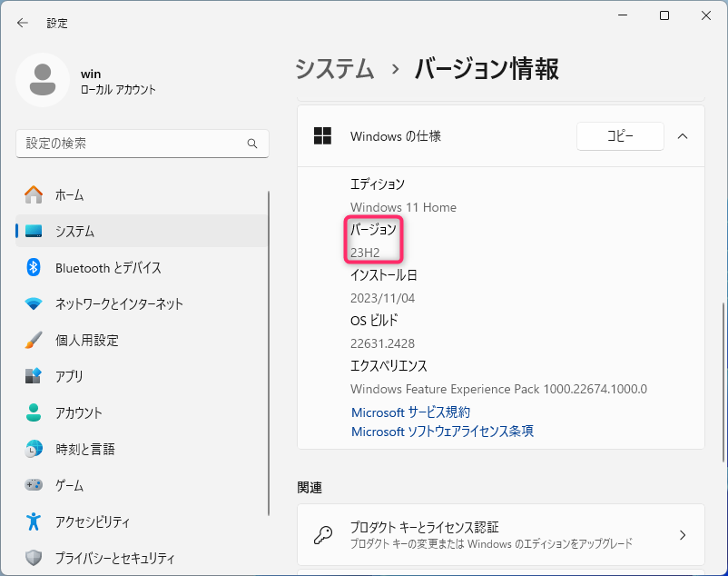Click the 23H2 version value
728x576 pixels.
(x=365, y=253)
